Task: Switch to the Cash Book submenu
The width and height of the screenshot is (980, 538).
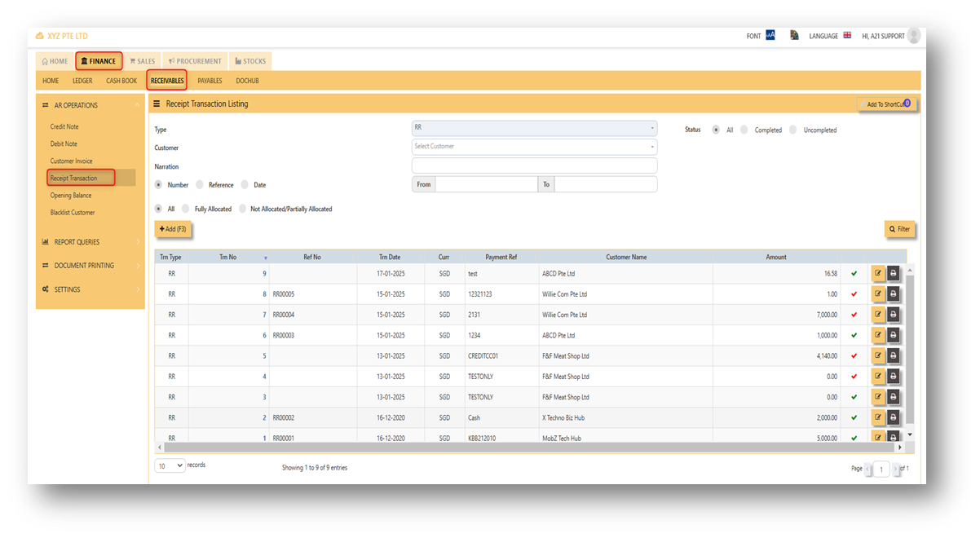Action: click(121, 81)
